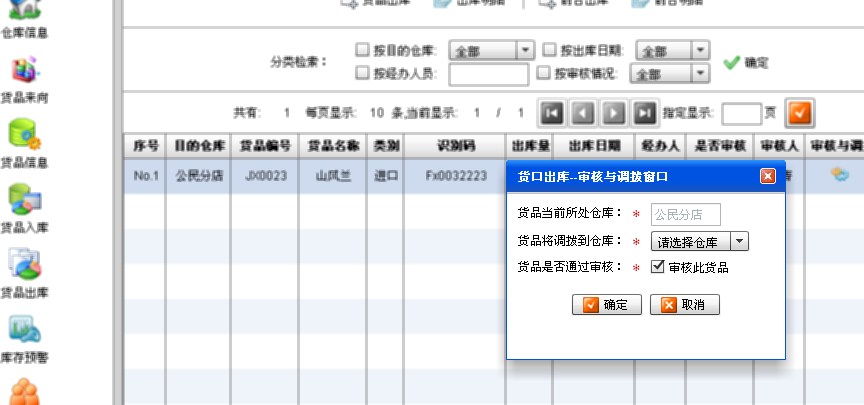
Task: Click the Fx0032223 识别码 cell
Action: point(456,176)
